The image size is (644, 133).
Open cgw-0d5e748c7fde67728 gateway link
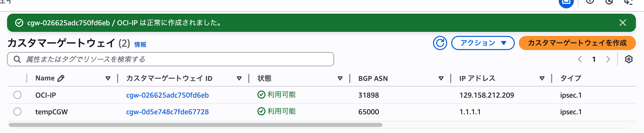167,112
